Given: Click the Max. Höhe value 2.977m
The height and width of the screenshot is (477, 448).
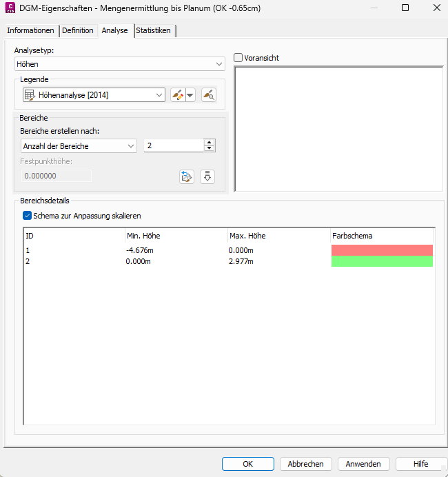Looking at the screenshot, I should pos(241,261).
